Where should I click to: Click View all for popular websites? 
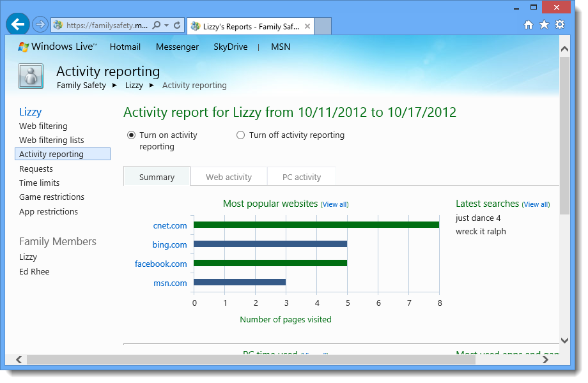pyautogui.click(x=334, y=204)
